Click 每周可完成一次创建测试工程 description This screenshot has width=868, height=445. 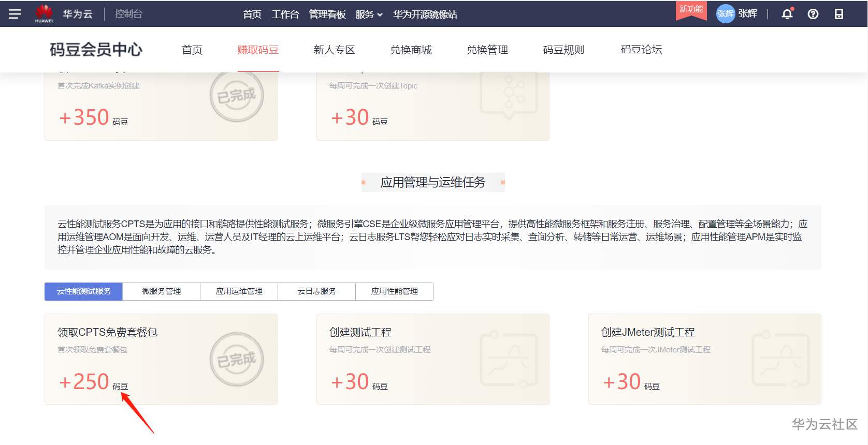[x=380, y=350]
